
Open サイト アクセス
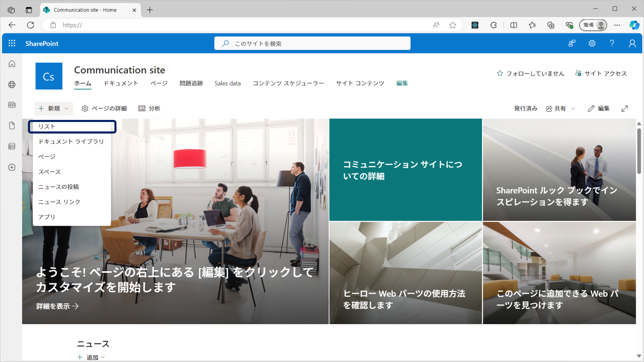pyautogui.click(x=601, y=73)
